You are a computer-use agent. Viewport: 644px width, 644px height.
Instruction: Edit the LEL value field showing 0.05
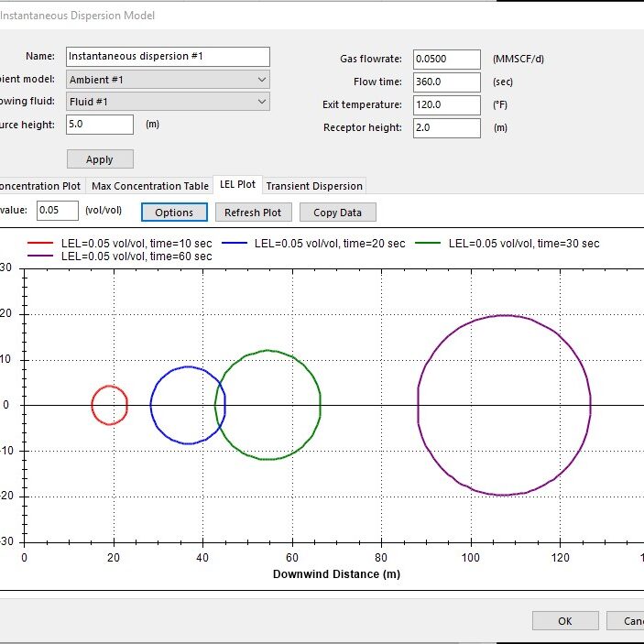point(58,211)
